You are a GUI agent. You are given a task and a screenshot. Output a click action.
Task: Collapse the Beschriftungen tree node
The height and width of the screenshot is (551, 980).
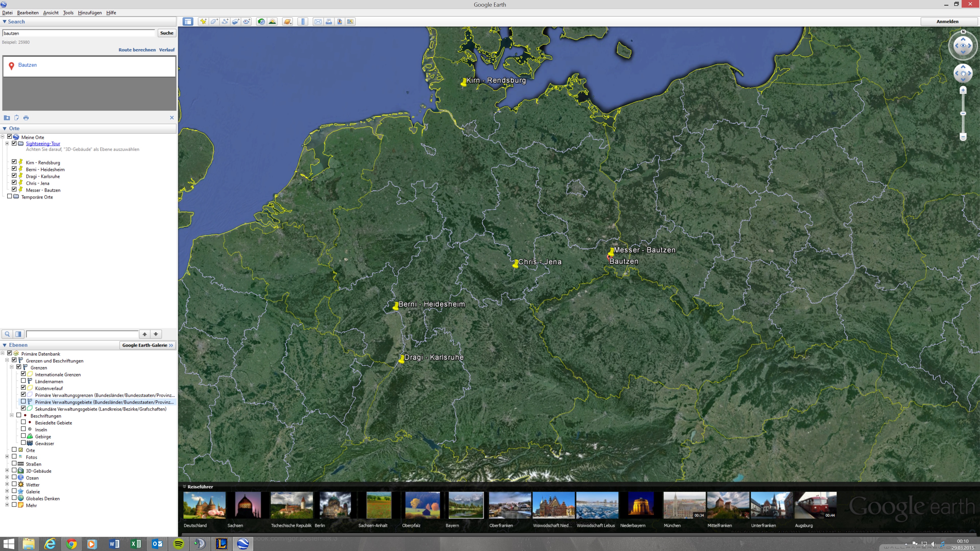[11, 416]
